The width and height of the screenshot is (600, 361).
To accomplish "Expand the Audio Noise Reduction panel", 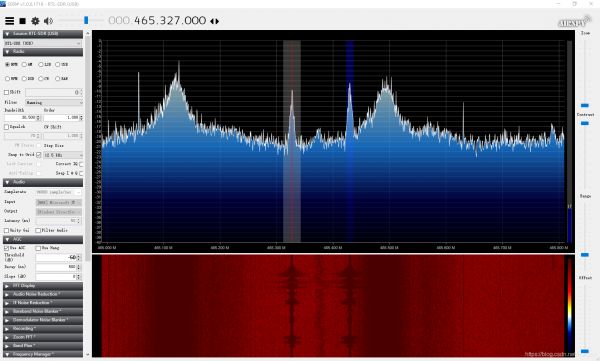I will [x=43, y=294].
